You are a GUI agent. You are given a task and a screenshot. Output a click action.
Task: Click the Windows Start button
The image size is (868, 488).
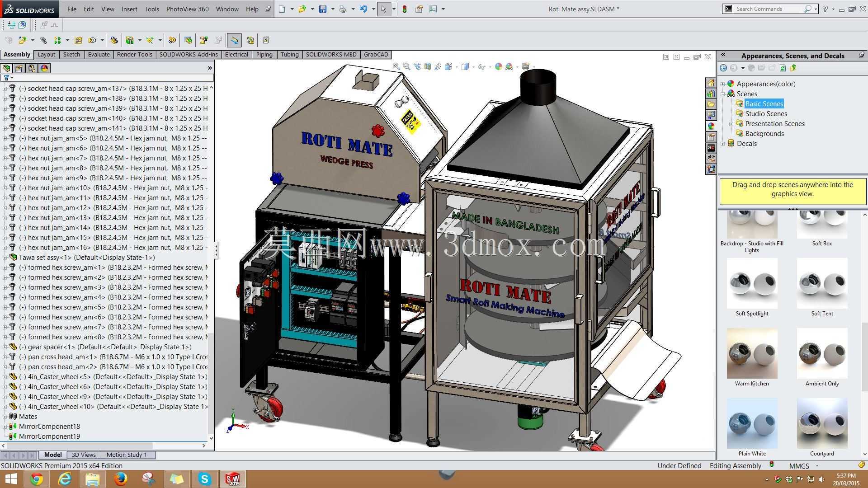10,479
